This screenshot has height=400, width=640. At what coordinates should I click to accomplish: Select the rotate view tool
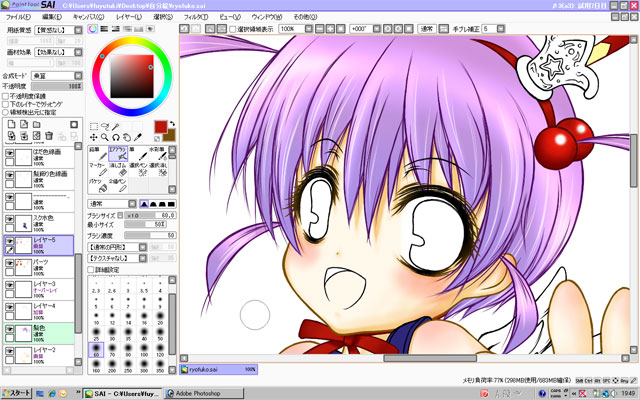point(116,138)
